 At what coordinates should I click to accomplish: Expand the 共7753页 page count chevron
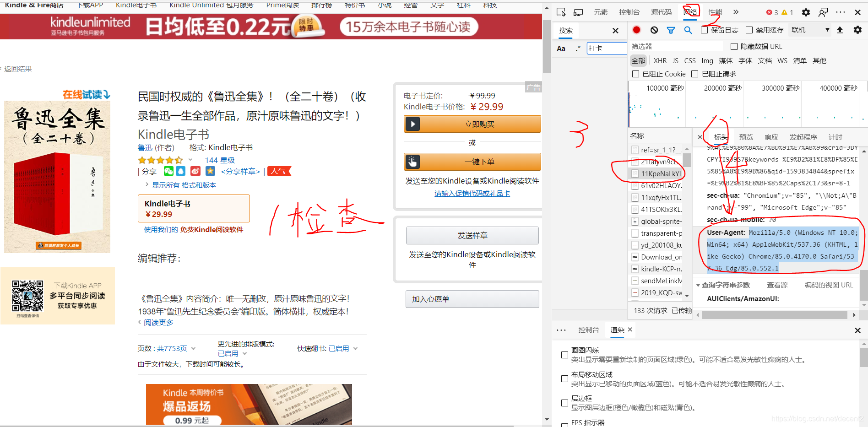(x=193, y=348)
